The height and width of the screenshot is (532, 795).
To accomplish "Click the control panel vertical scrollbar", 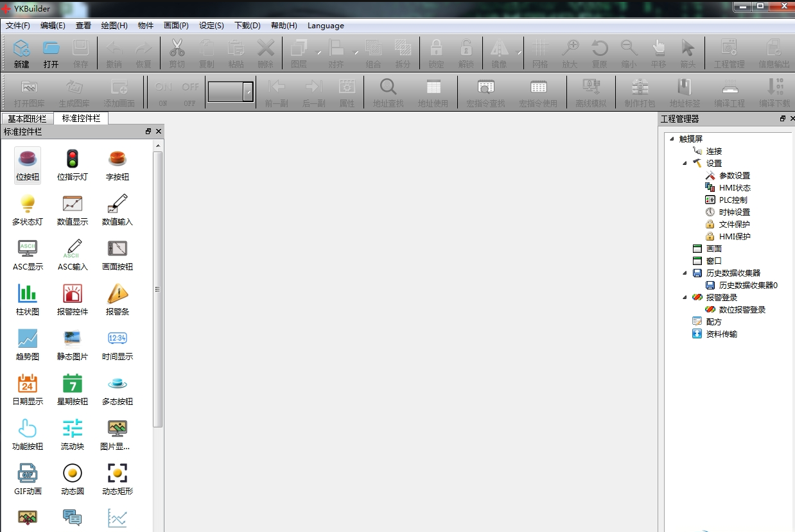I will coord(158,289).
